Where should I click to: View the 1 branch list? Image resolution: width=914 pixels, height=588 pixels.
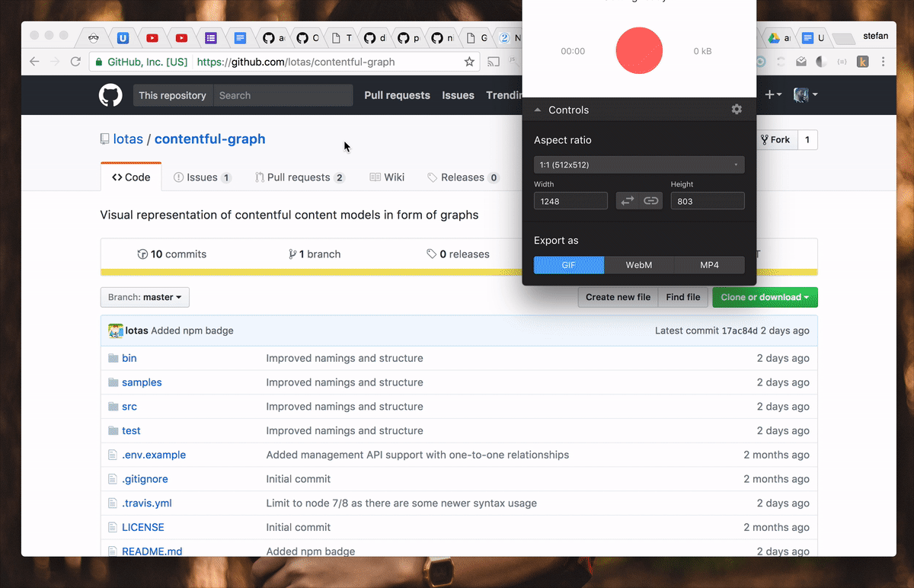tap(315, 254)
